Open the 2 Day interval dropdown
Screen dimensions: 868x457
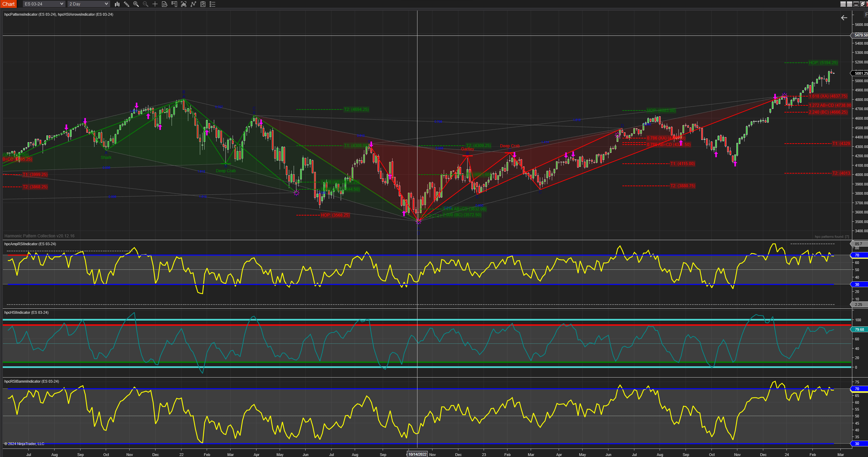coord(88,4)
